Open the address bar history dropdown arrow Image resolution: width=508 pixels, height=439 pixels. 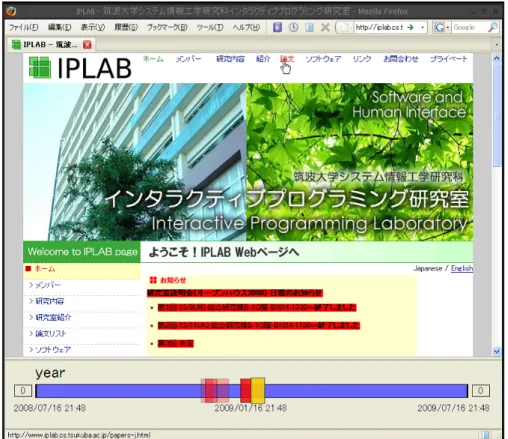click(422, 27)
